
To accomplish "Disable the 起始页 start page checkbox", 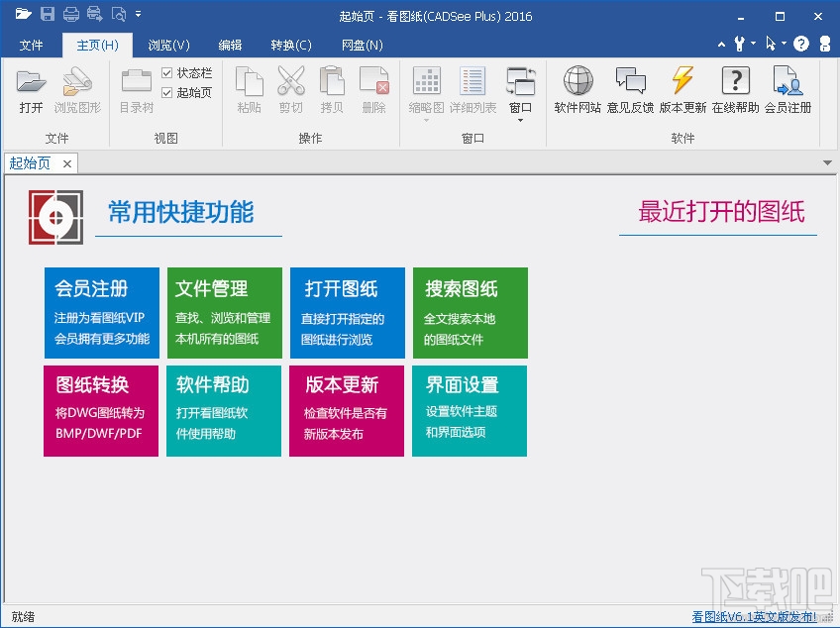I will [x=168, y=90].
